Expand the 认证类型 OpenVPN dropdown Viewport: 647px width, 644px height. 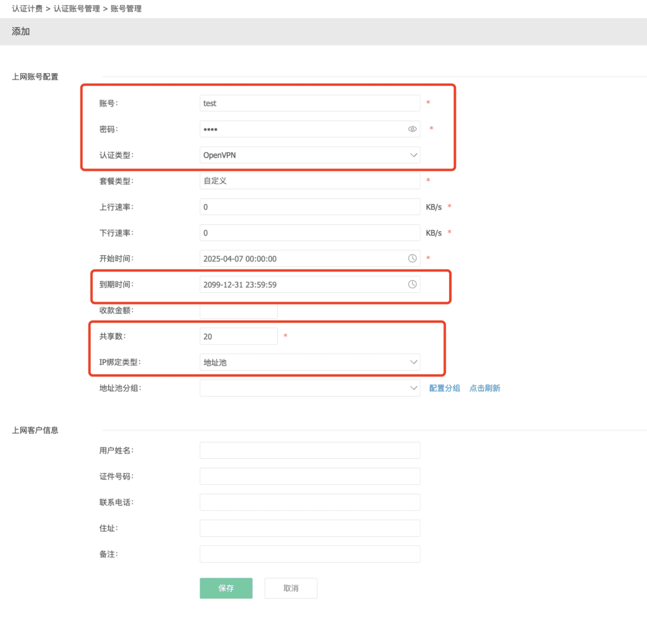[x=310, y=155]
